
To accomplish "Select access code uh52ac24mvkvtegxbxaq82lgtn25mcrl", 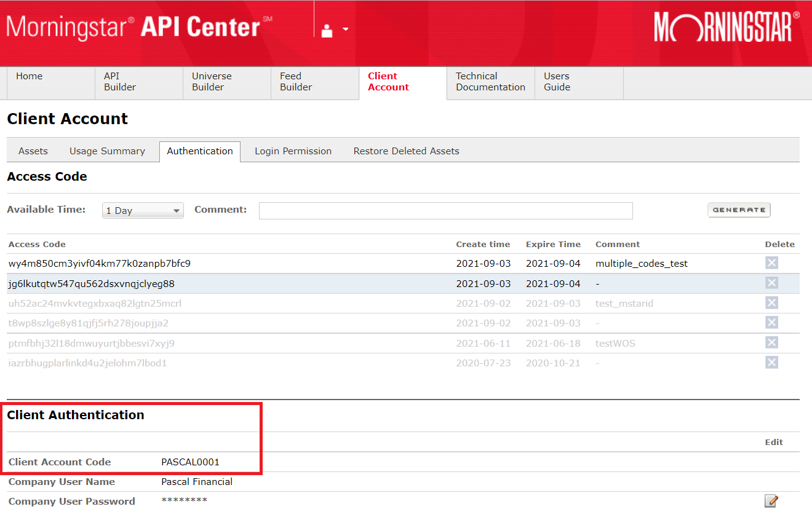I will pyautogui.click(x=95, y=304).
